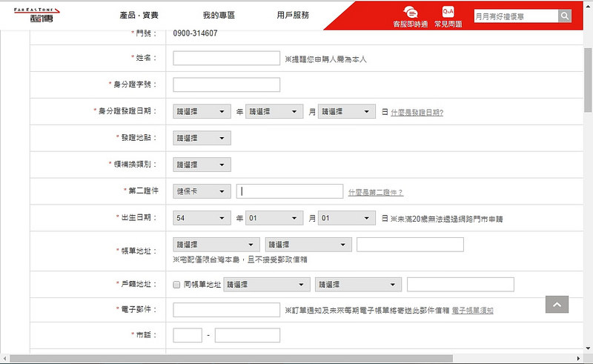This screenshot has width=593, height=364.
Task: Click the back-to-top arrow button
Action: (557, 304)
